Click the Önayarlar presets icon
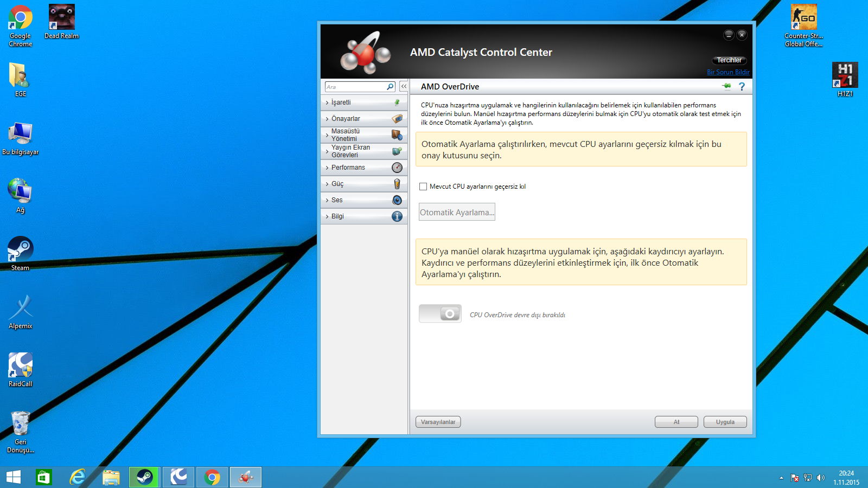 tap(397, 119)
